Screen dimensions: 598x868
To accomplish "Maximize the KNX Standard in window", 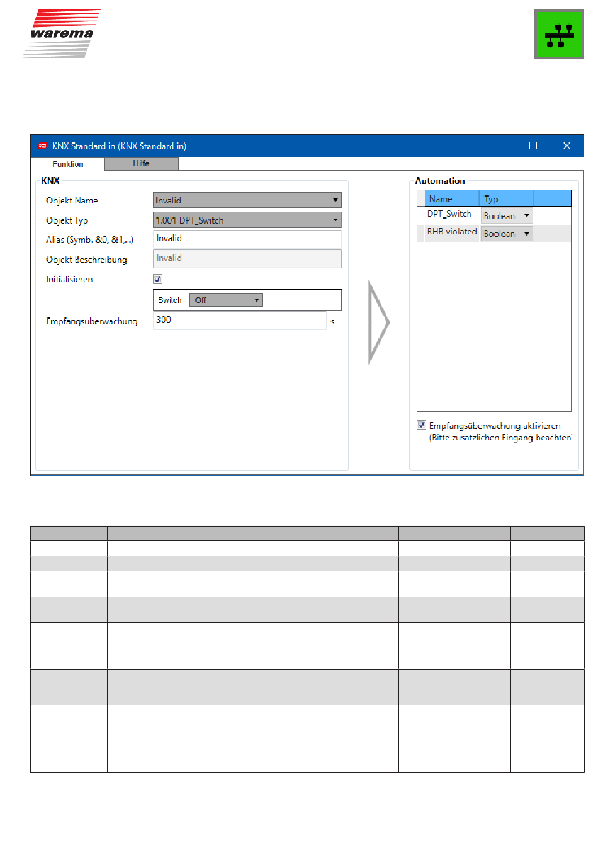I will (x=533, y=146).
